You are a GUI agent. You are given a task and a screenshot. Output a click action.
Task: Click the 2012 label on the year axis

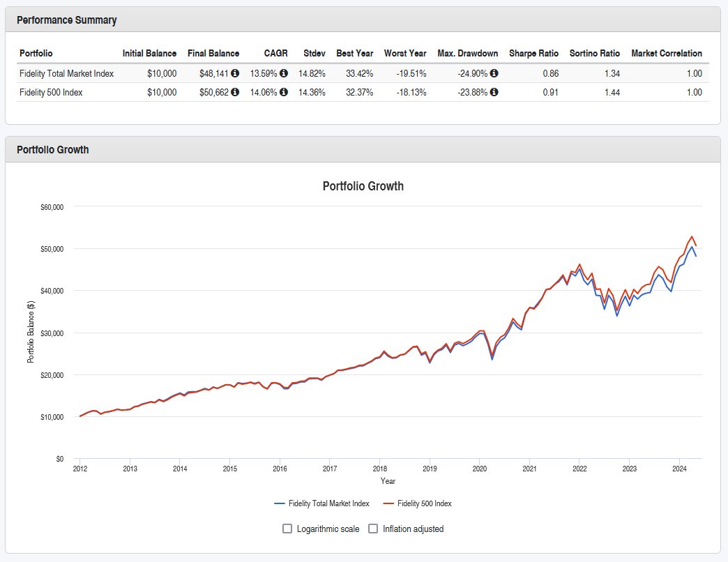click(x=80, y=469)
